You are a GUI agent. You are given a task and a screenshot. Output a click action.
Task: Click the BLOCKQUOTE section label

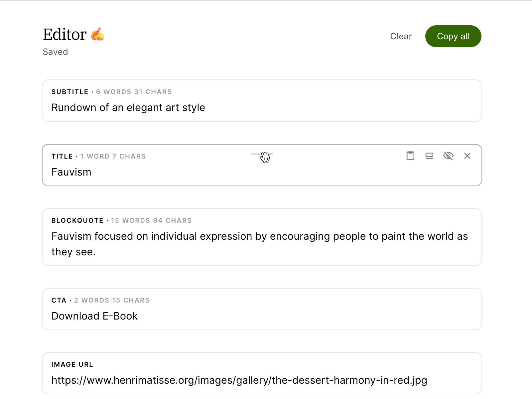(x=77, y=220)
